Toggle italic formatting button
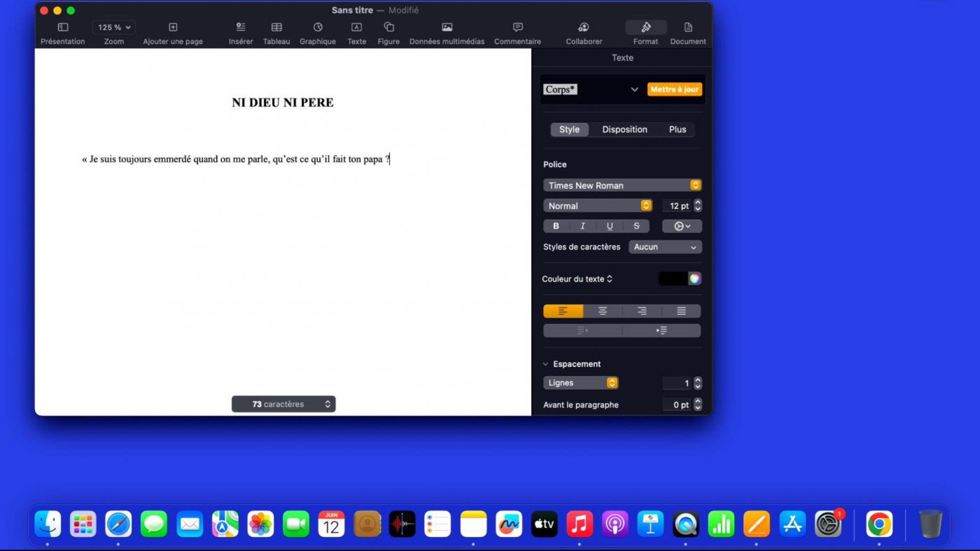 [x=582, y=226]
